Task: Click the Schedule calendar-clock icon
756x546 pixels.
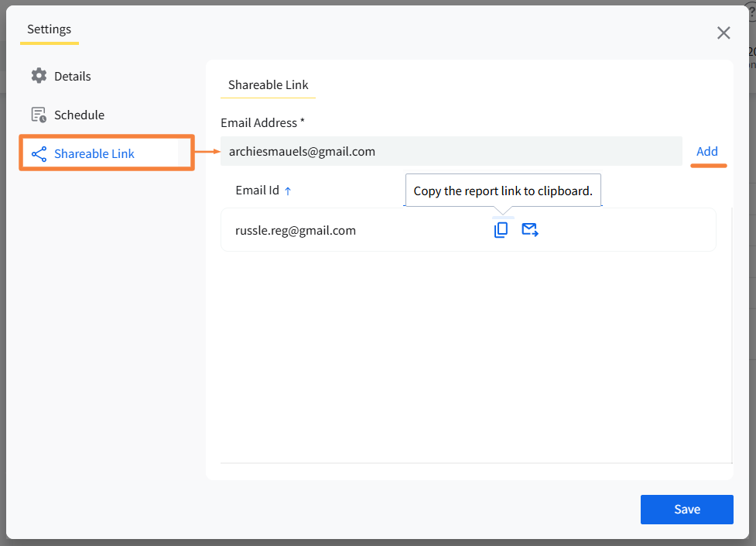Action: point(39,115)
